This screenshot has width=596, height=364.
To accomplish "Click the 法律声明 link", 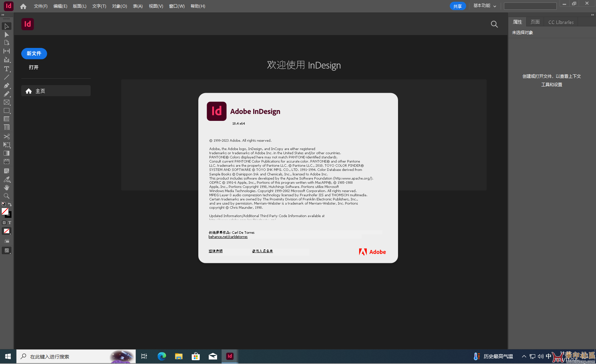I will tap(215, 251).
